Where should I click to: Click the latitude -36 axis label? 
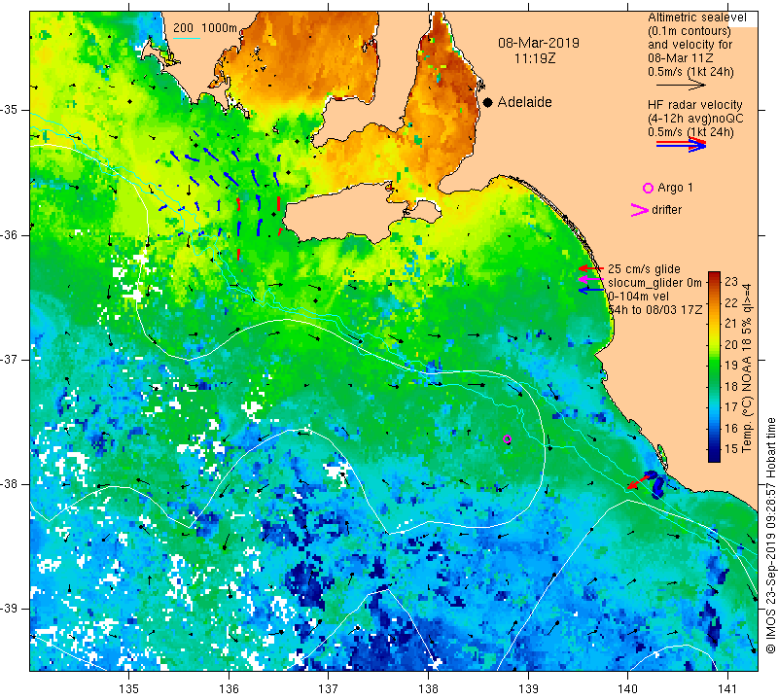(10, 234)
